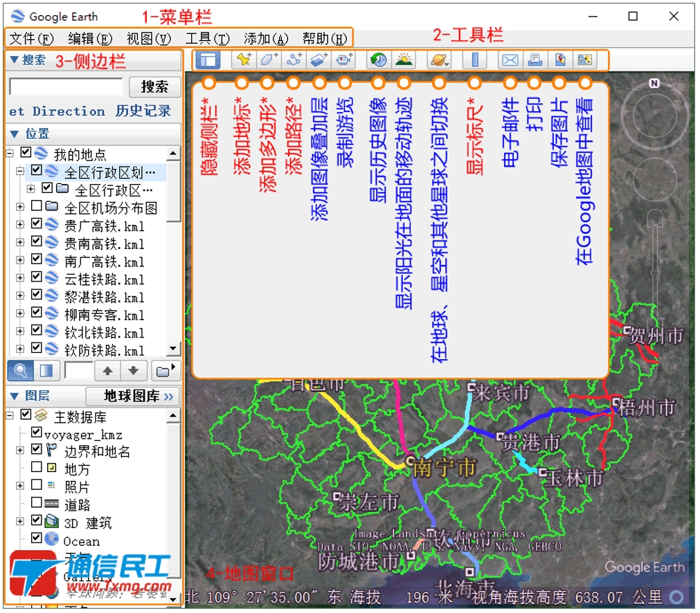Click the sunlight across landscape icon

pyautogui.click(x=404, y=60)
